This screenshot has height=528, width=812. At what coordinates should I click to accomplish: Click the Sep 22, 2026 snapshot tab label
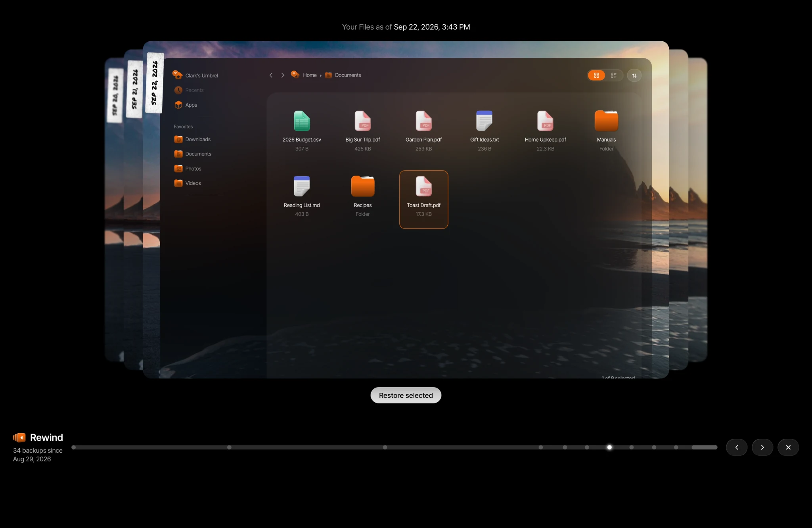point(155,83)
